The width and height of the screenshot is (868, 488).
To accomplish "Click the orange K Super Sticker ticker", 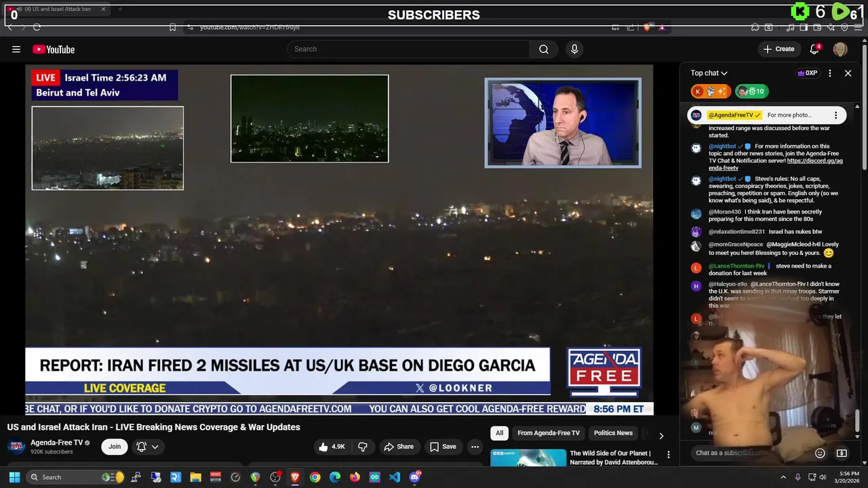I will (710, 91).
